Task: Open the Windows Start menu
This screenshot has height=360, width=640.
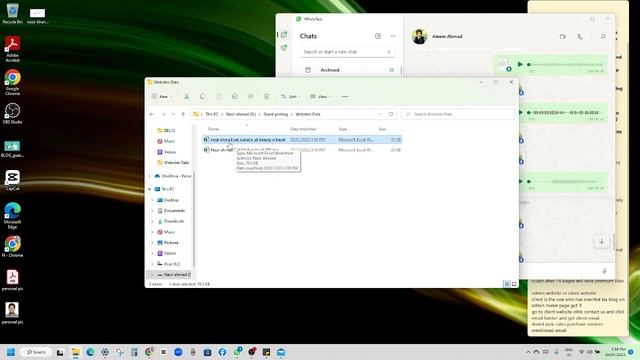Action: [11, 352]
